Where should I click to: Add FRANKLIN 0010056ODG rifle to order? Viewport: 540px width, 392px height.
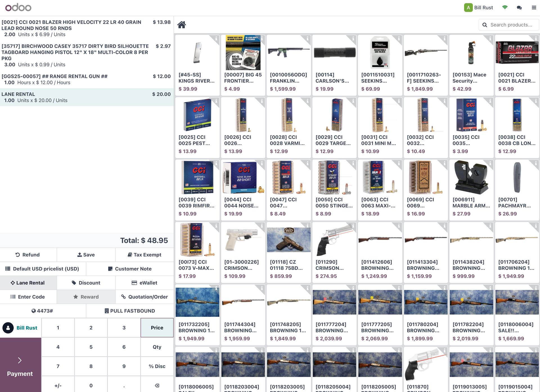289,65
